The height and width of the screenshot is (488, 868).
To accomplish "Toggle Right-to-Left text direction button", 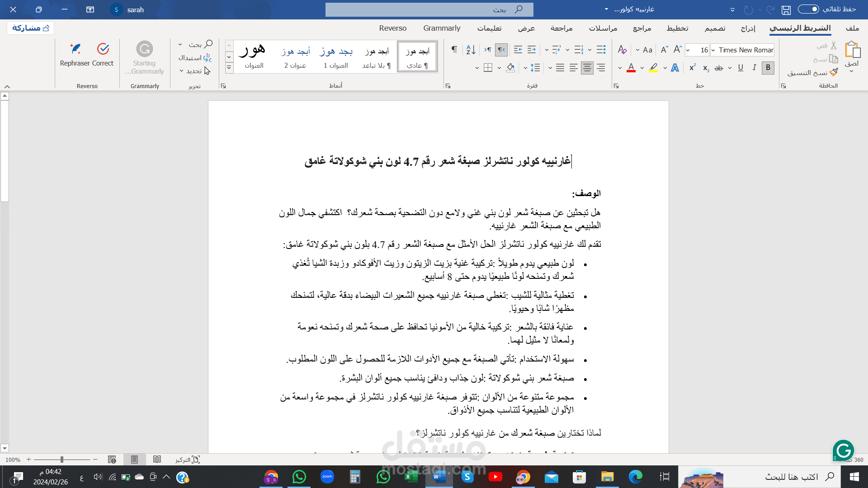I will tap(501, 50).
